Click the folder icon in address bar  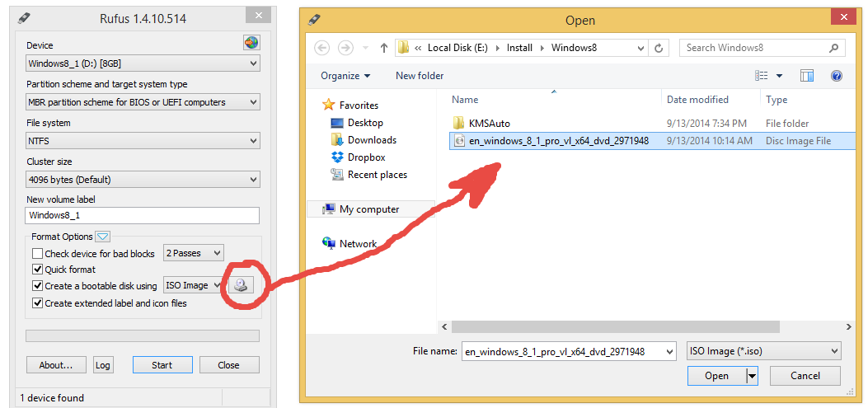point(404,48)
